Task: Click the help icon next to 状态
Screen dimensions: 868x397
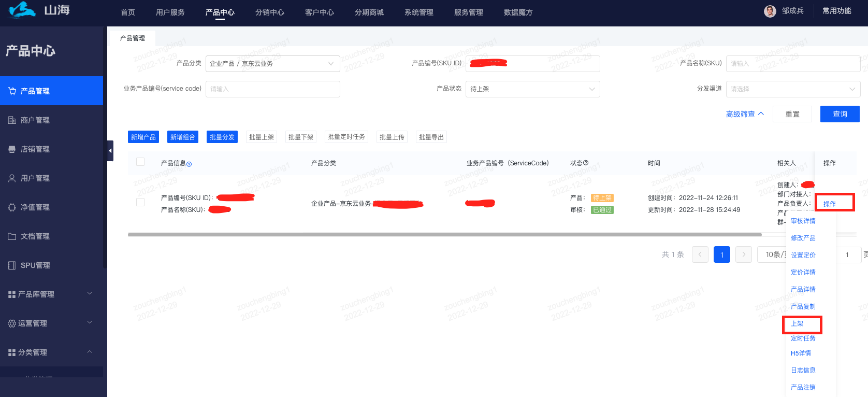Action: (x=586, y=163)
